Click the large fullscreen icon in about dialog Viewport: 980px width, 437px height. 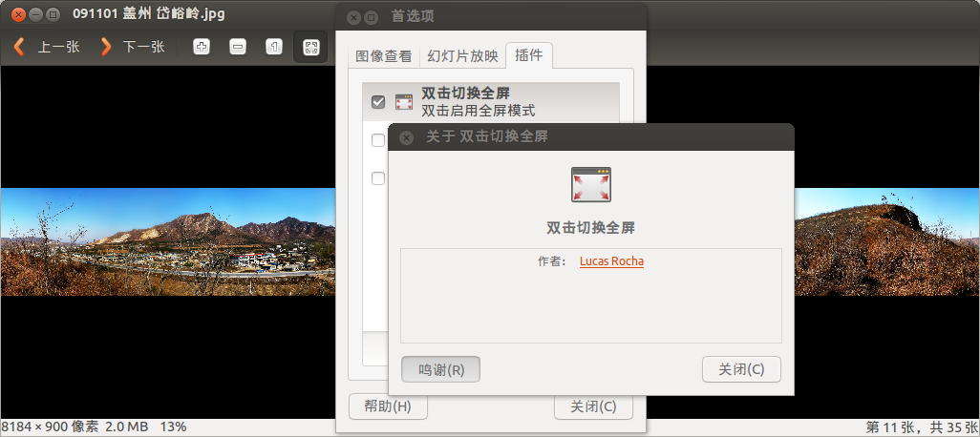click(591, 184)
